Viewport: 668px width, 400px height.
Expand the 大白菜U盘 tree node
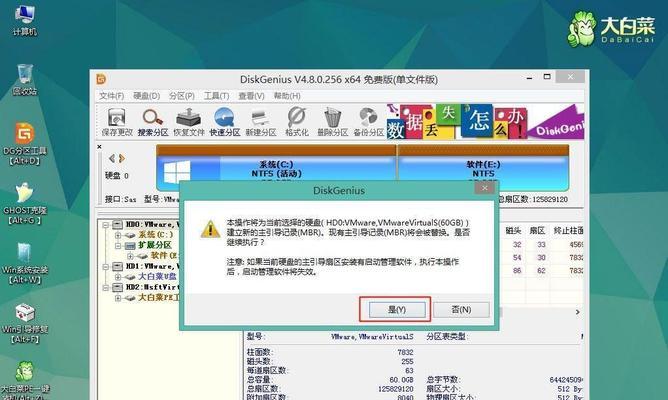[118, 277]
